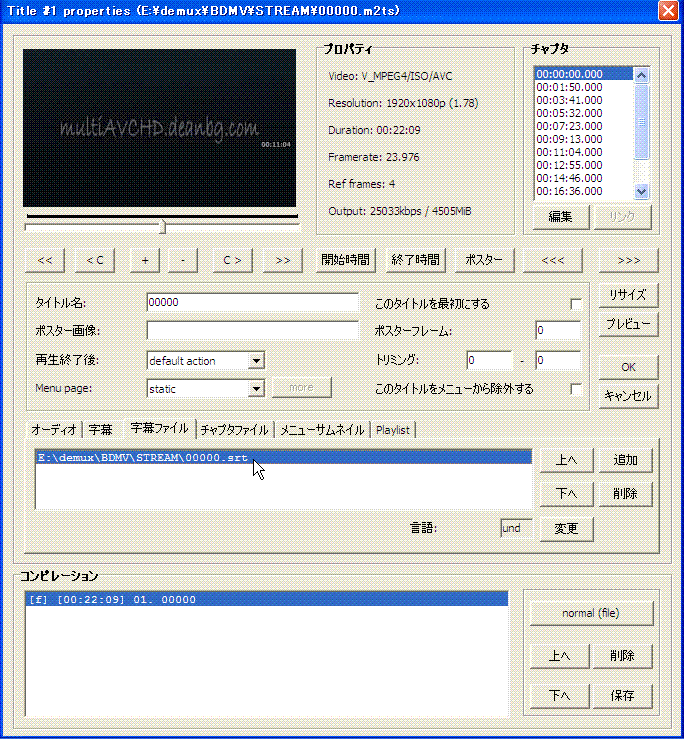
Task: Click the タイトル名 input field
Action: pyautogui.click(x=253, y=303)
